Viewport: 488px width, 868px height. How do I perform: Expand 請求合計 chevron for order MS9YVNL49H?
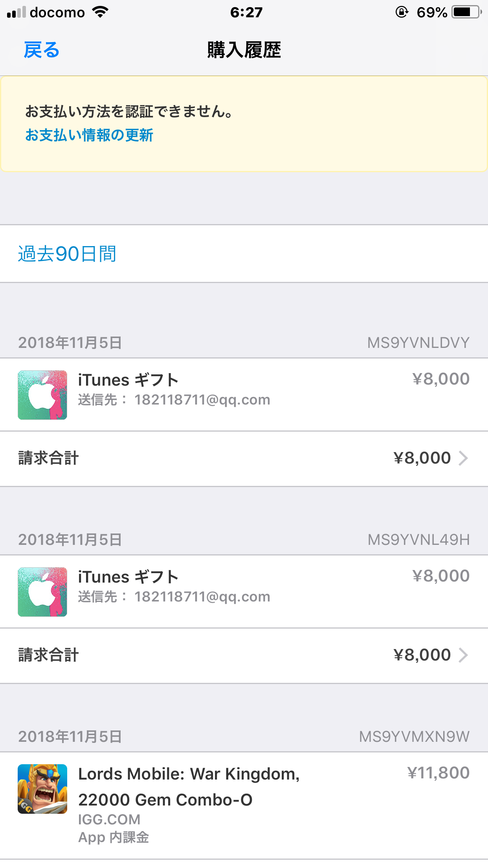[464, 655]
